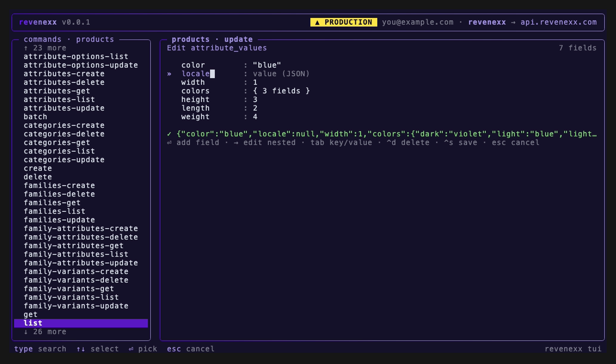Click the "blue" value of color
Image resolution: width=616 pixels, height=364 pixels.
click(267, 65)
